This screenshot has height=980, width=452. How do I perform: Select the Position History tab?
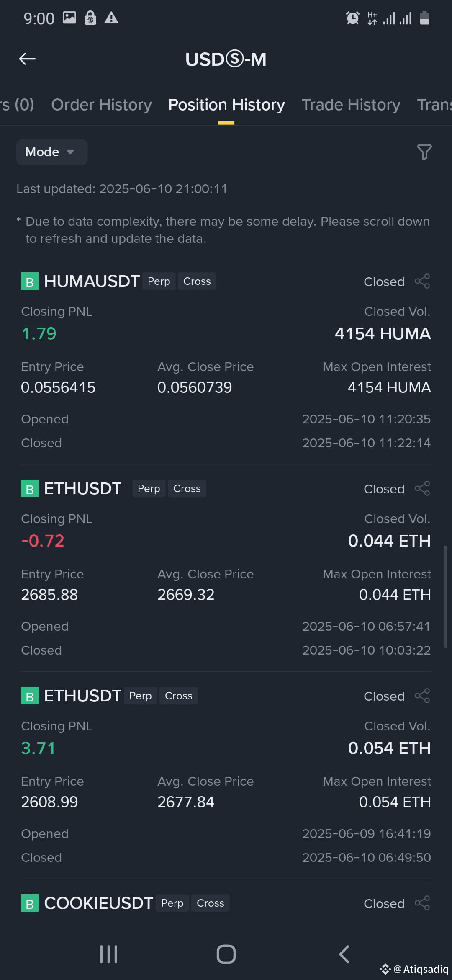point(226,105)
